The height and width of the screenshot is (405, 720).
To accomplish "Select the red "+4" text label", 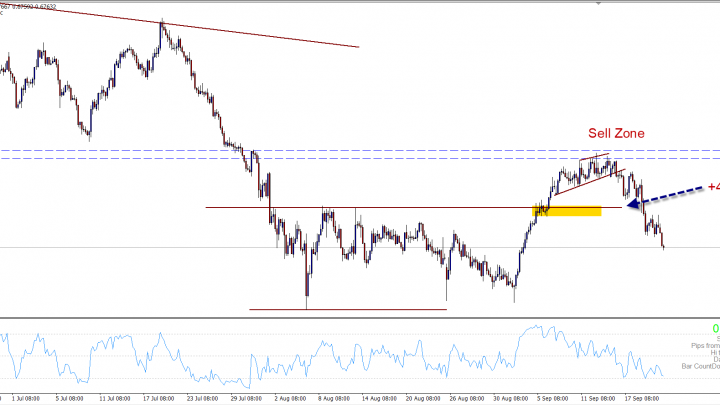I will click(x=712, y=187).
